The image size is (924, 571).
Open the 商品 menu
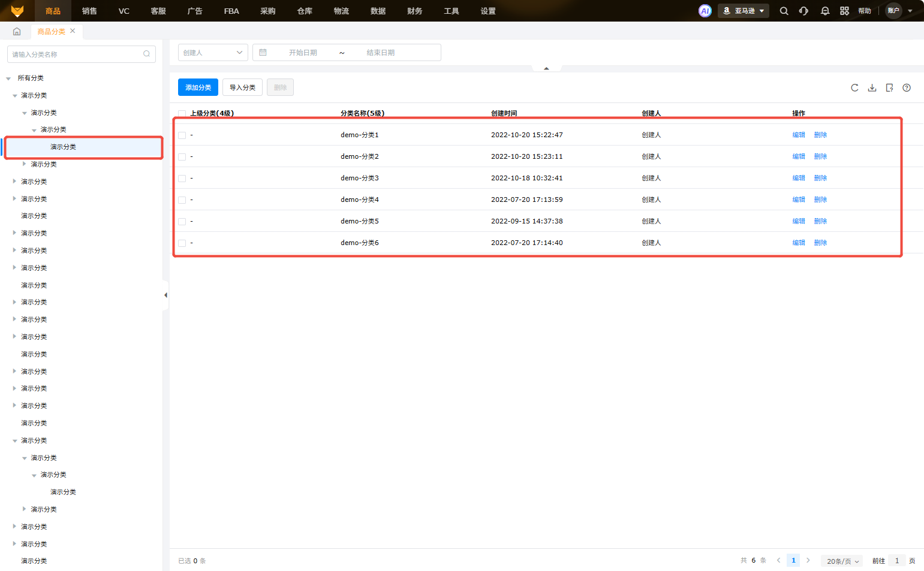point(53,11)
